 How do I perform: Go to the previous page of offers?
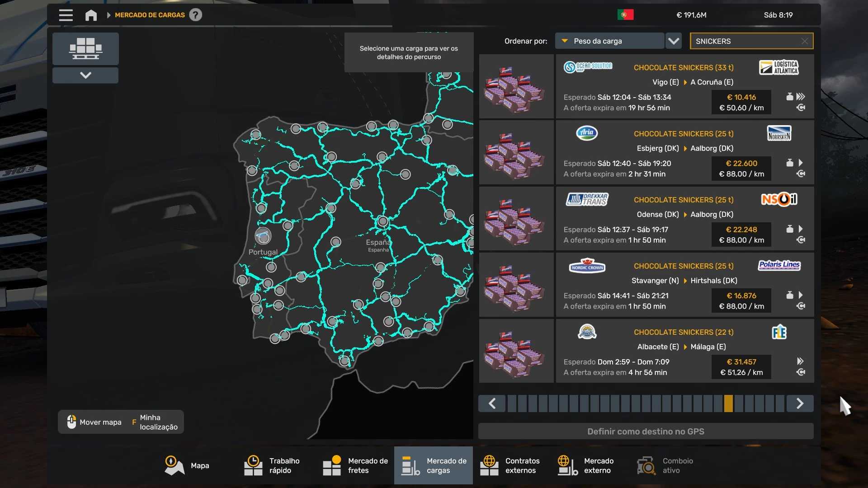pos(492,404)
